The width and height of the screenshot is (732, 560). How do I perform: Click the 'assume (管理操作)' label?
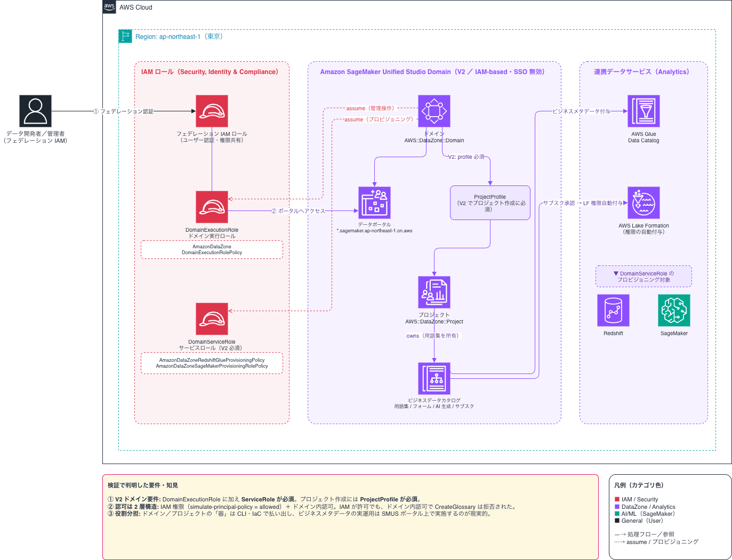(370, 108)
